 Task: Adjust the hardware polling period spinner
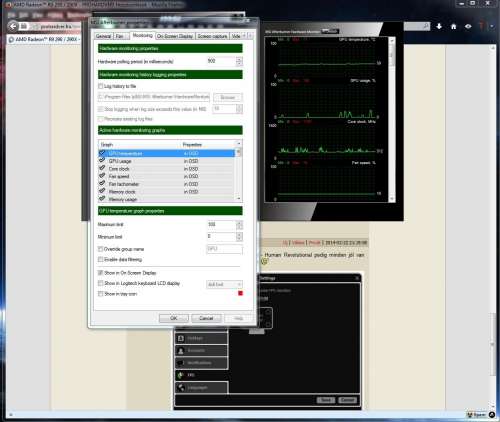(x=239, y=61)
